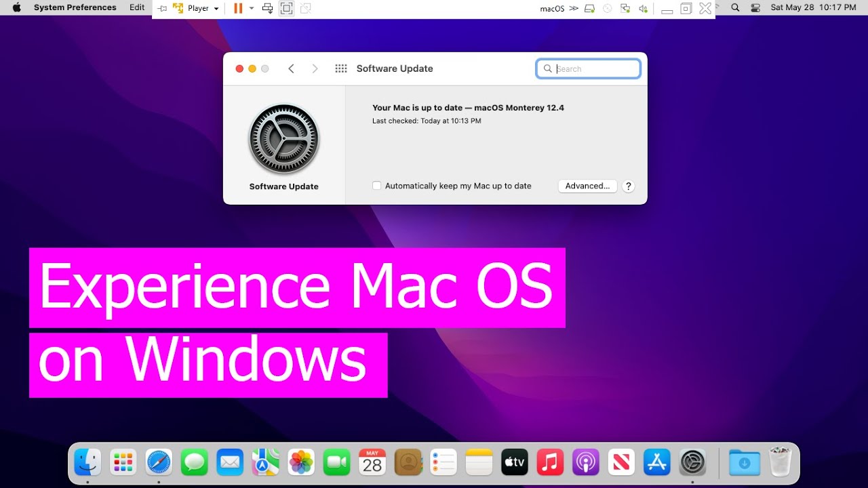
Task: Click System Preferences icon in Dock
Action: [x=693, y=462]
